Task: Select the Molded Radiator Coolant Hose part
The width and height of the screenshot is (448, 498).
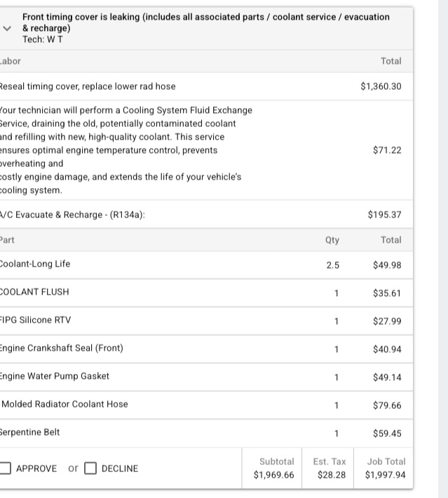Action: coord(65,405)
